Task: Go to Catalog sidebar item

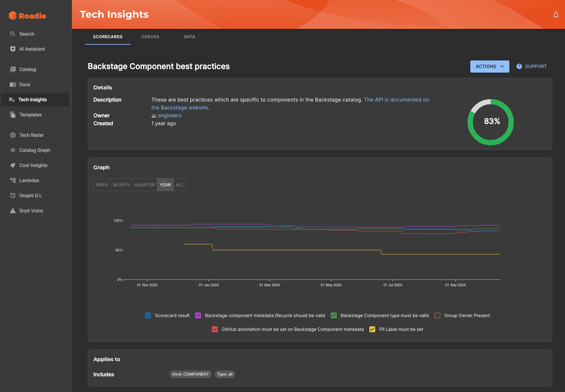Action: pyautogui.click(x=35, y=69)
